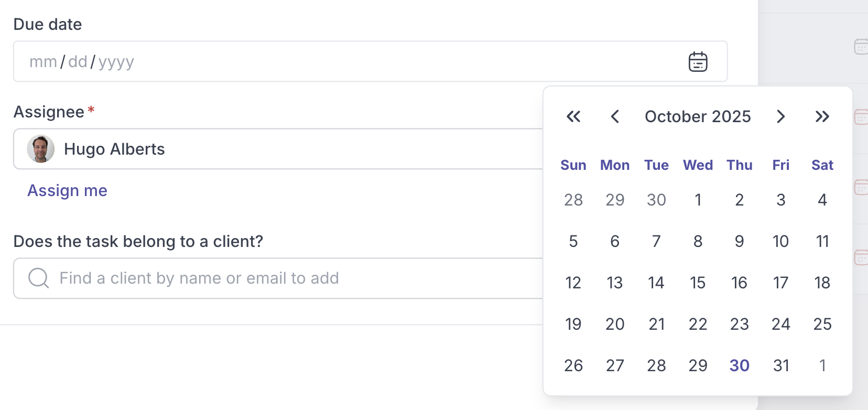Pick October 15 in the calendar
Image resolution: width=868 pixels, height=410 pixels.
pyautogui.click(x=698, y=283)
